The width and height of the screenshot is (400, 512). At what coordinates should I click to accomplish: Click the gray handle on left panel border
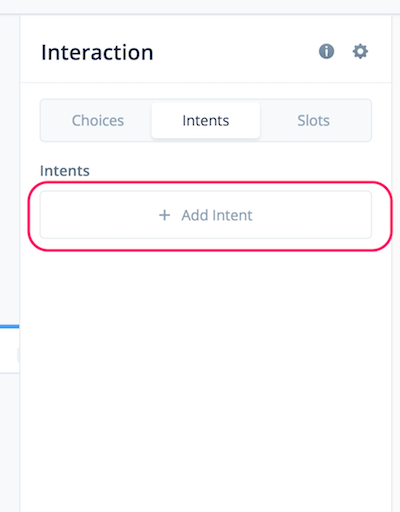[18, 355]
